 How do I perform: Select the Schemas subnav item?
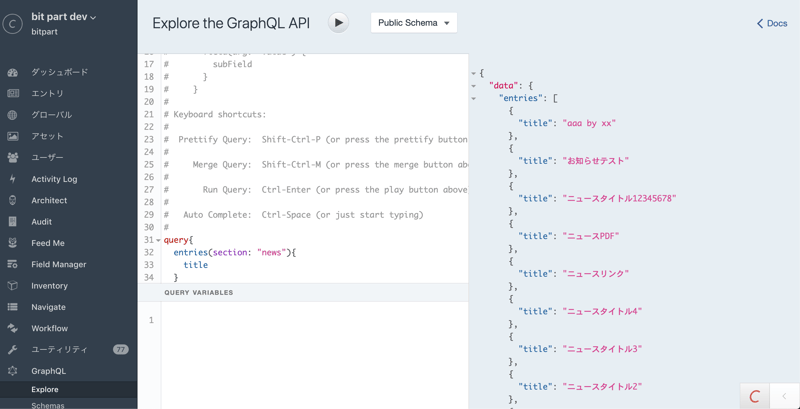coord(48,405)
